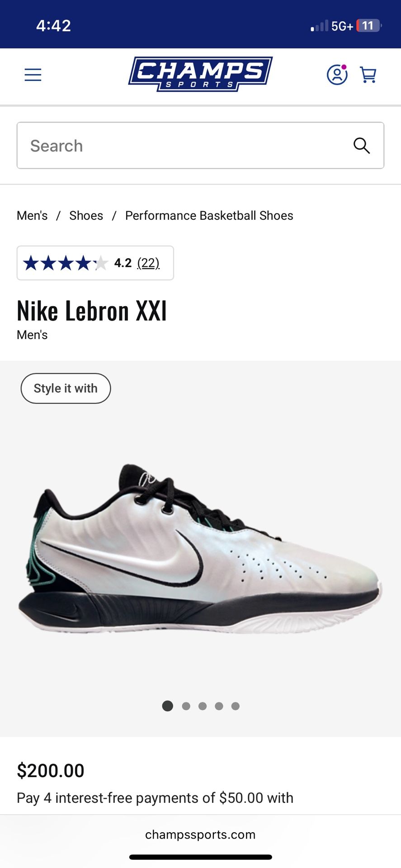Go to the Champs Sports logo home
Image resolution: width=401 pixels, height=868 pixels.
[200, 74]
